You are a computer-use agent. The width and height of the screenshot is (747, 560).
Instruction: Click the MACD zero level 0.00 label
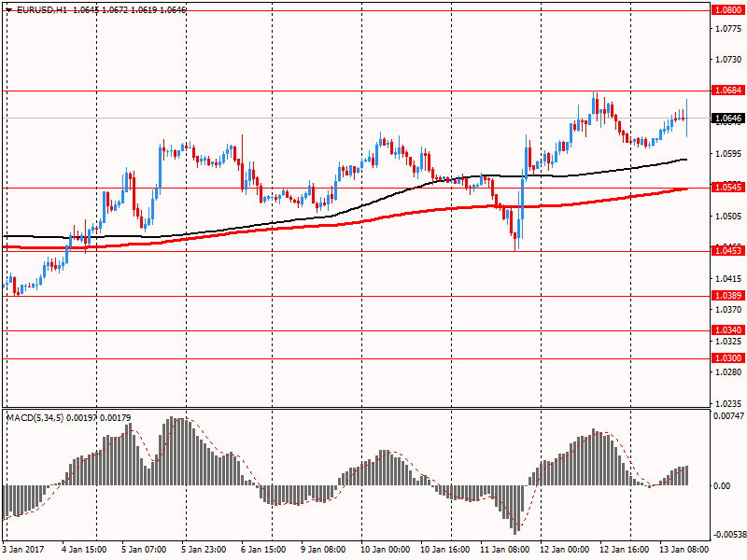(721, 485)
